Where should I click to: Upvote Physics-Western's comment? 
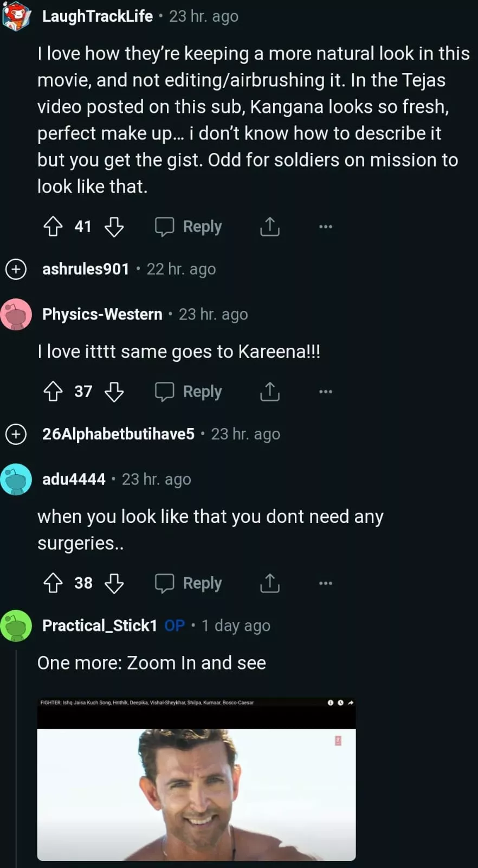point(53,392)
